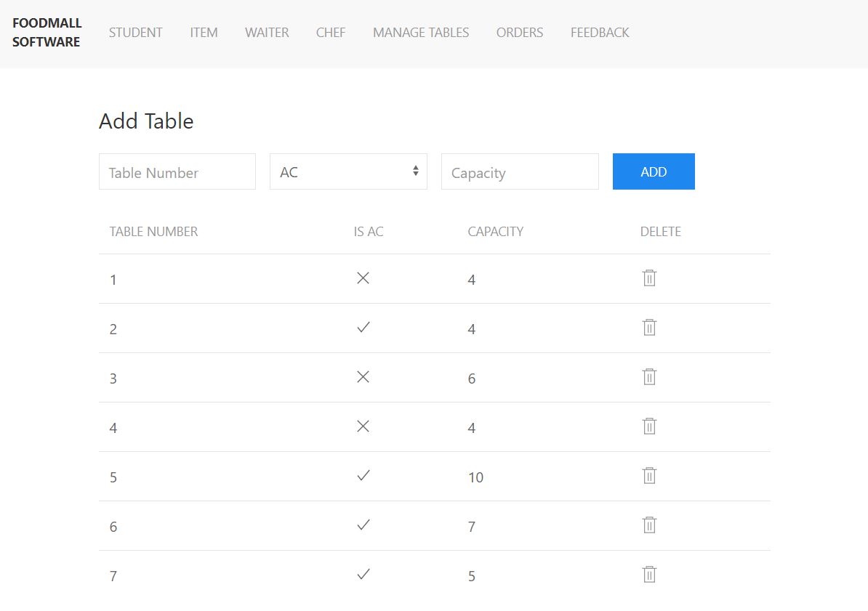
Task: Click the checkmark AC icon for table 6
Action: 363,525
